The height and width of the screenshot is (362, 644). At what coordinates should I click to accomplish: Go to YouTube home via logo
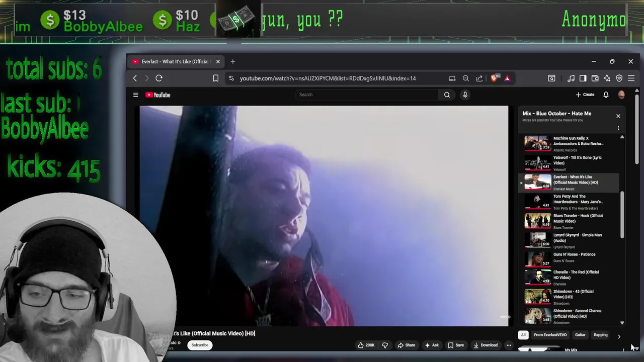(158, 95)
